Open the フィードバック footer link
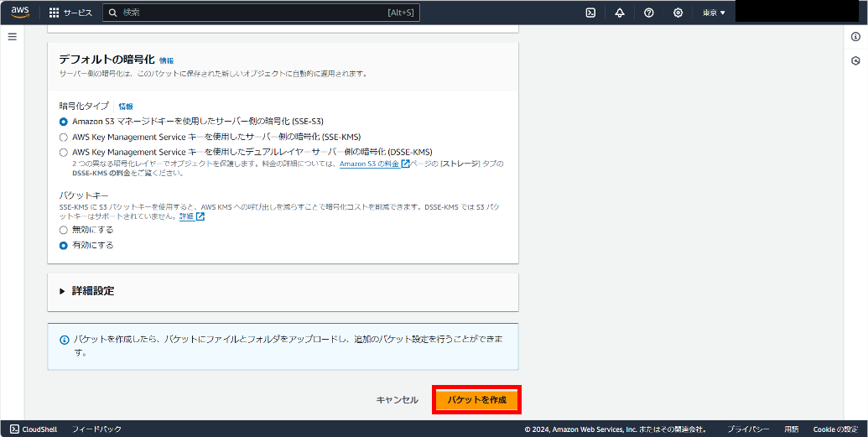The width and height of the screenshot is (868, 437). 96,429
